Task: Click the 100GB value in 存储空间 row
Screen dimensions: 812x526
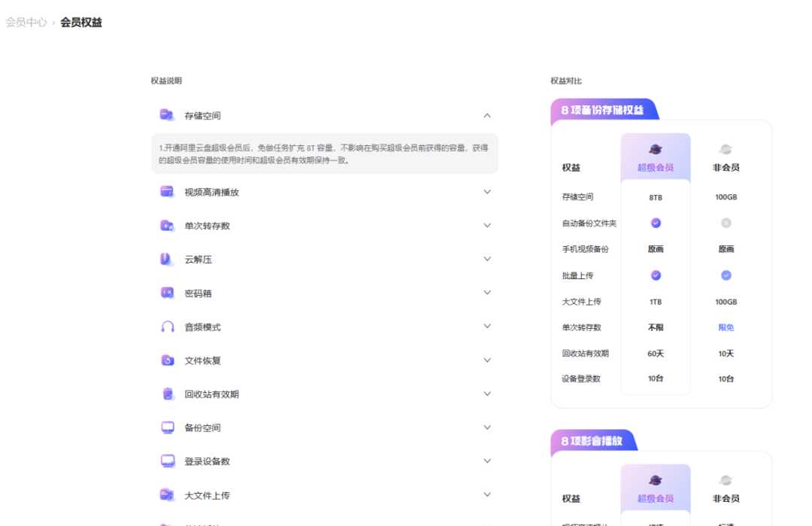Action: click(x=726, y=197)
